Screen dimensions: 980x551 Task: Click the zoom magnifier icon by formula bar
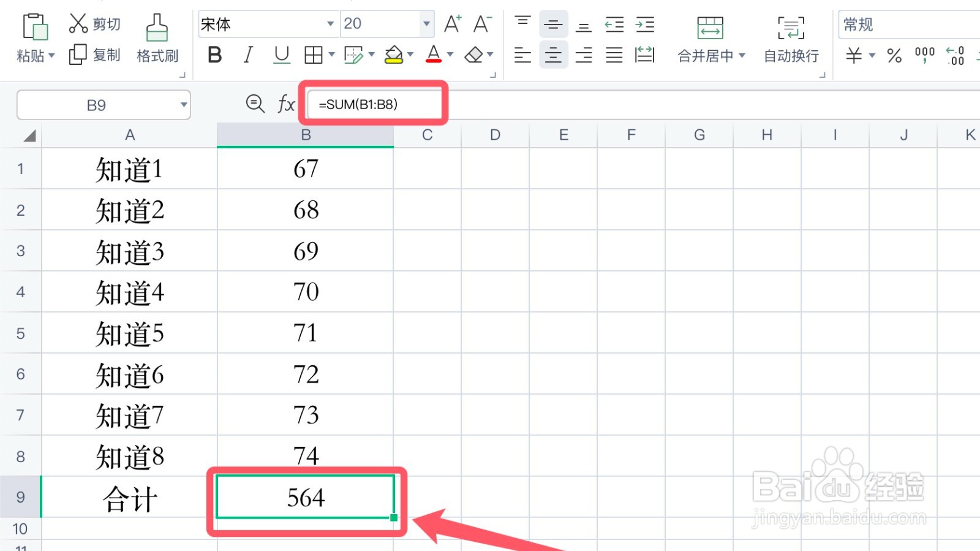point(255,104)
